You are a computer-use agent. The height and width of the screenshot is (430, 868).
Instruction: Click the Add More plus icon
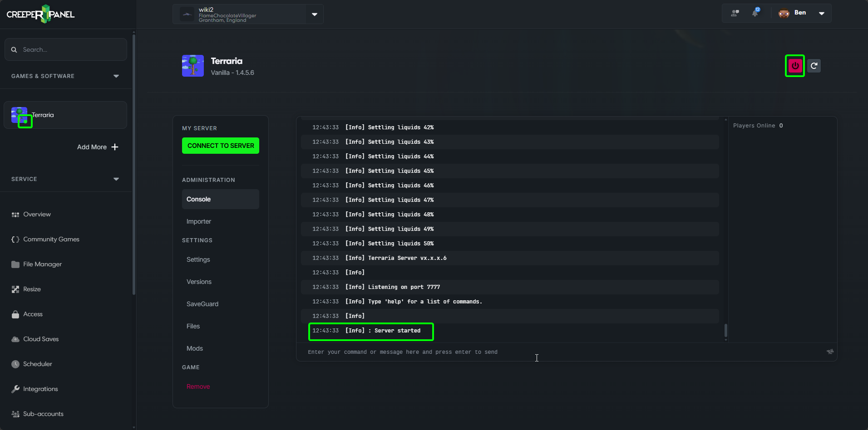[115, 147]
